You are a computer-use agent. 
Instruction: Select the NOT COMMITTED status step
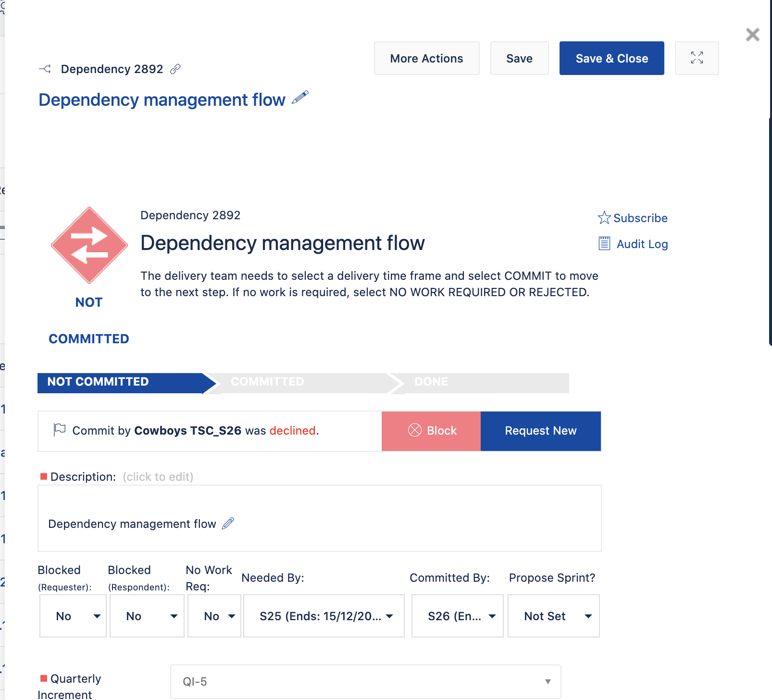126,383
